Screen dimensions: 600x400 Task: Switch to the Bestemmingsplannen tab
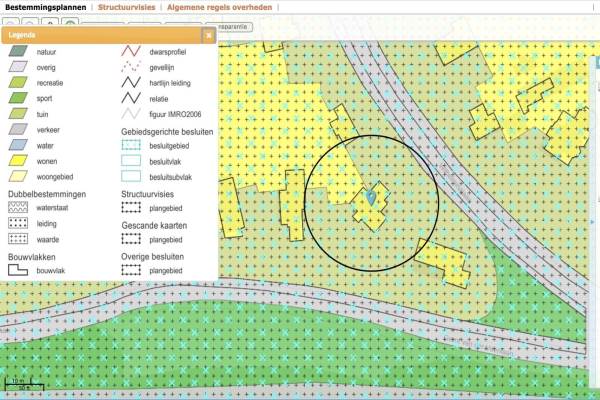(44, 7)
